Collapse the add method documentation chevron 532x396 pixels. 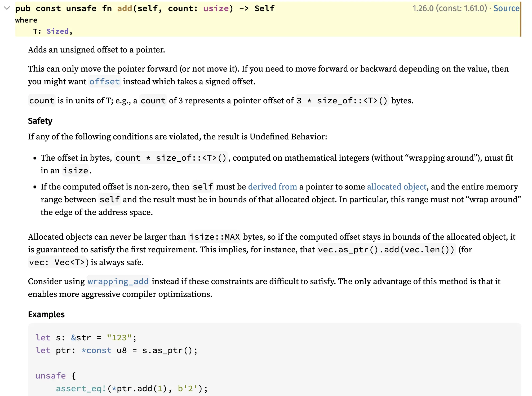[7, 8]
